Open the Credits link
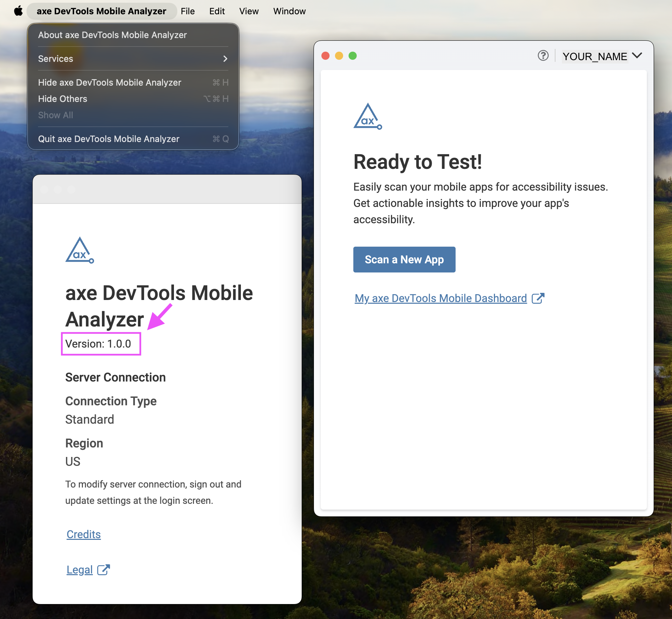Image resolution: width=672 pixels, height=619 pixels. pos(84,534)
